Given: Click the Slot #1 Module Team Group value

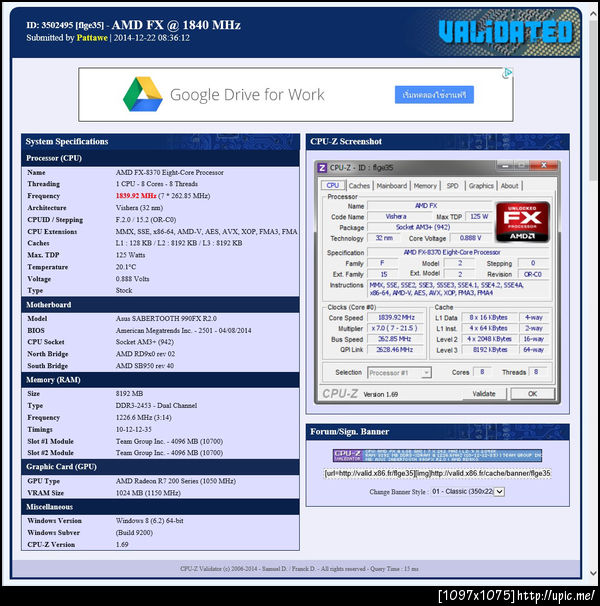Looking at the screenshot, I should 169,441.
